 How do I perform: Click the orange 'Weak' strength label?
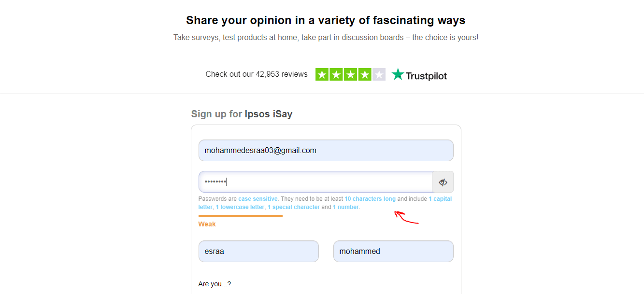pos(207,224)
